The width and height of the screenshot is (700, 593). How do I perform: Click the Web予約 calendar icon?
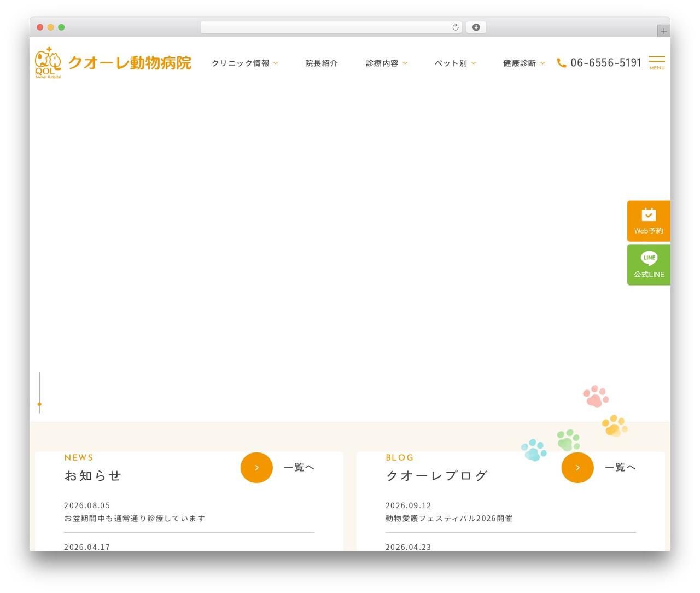coord(649,214)
